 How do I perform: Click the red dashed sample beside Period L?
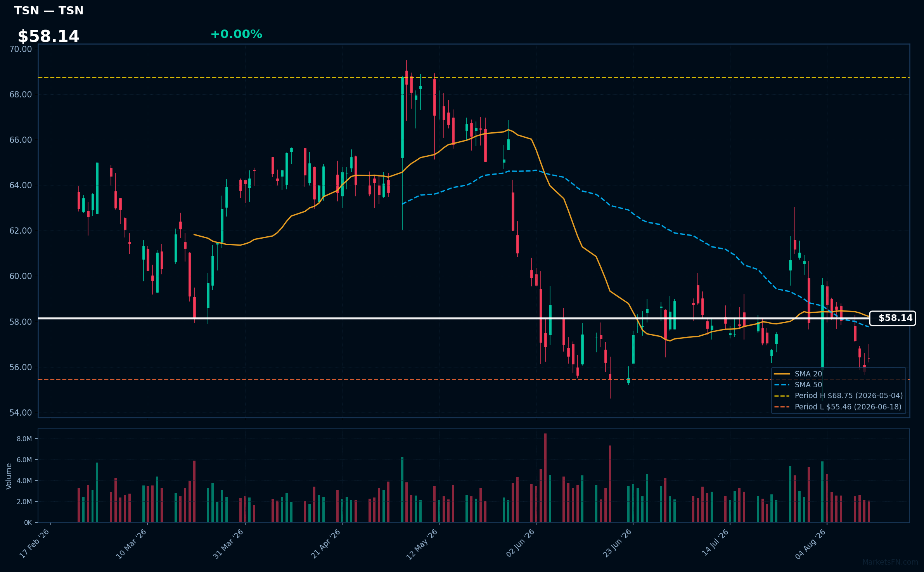pos(782,407)
